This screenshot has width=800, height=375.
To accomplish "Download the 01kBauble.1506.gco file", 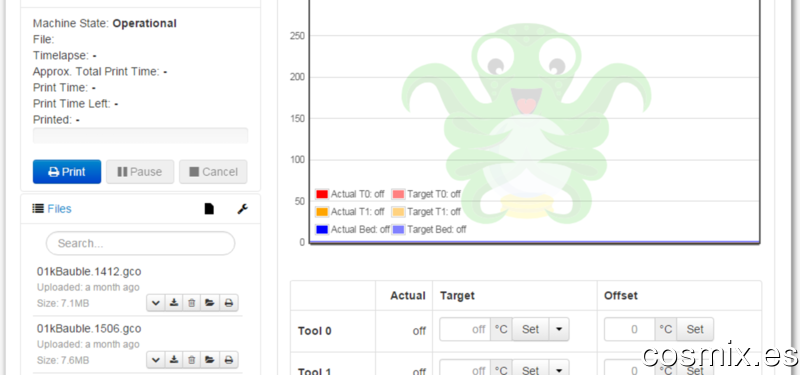I will tap(174, 360).
